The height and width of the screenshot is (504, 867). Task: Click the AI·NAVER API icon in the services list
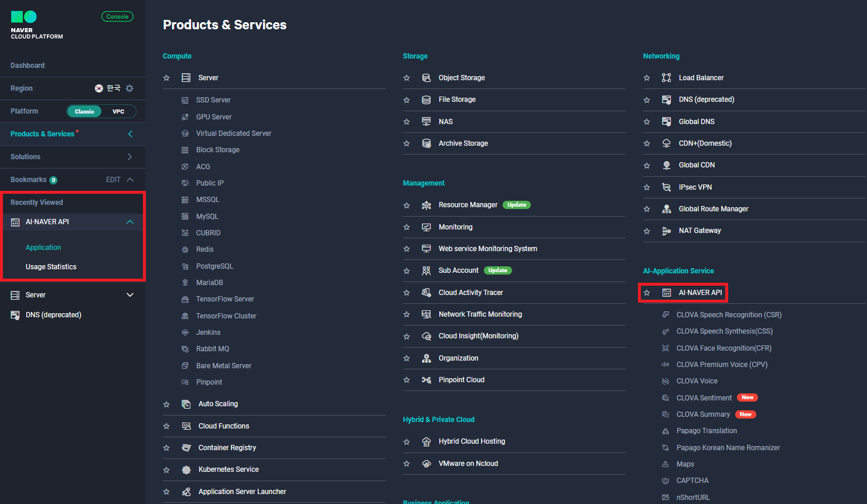(667, 293)
